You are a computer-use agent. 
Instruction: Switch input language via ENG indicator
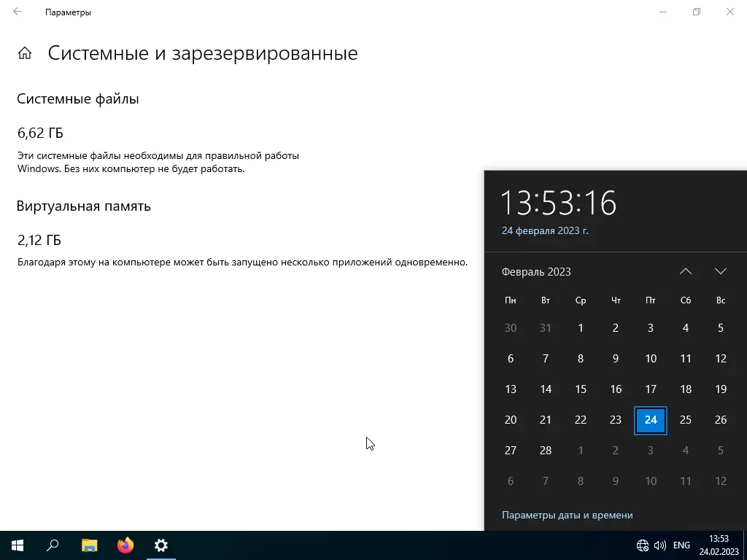681,545
